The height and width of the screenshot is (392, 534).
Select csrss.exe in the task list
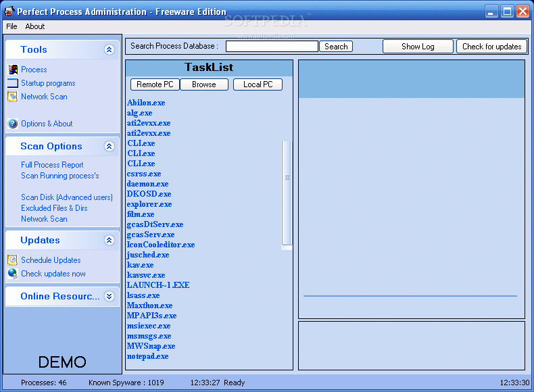coord(144,174)
